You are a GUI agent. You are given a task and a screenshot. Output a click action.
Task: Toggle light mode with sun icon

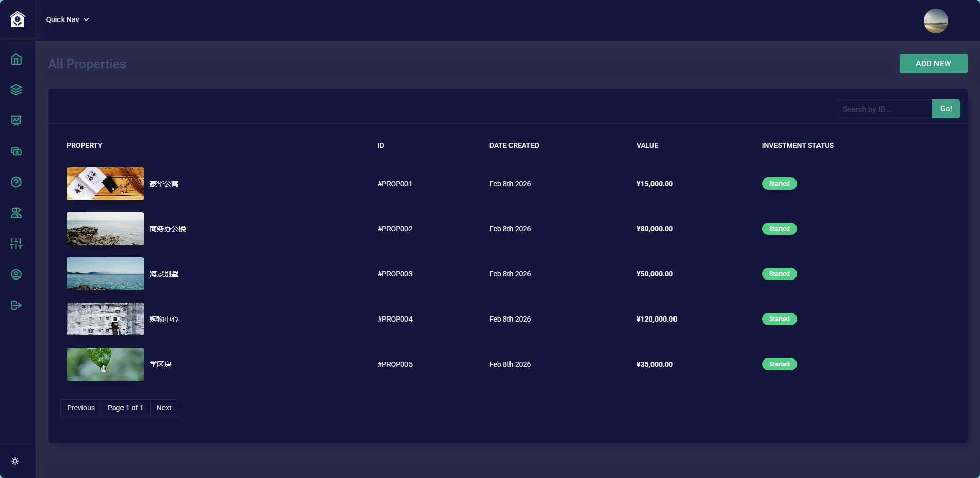pos(15,461)
